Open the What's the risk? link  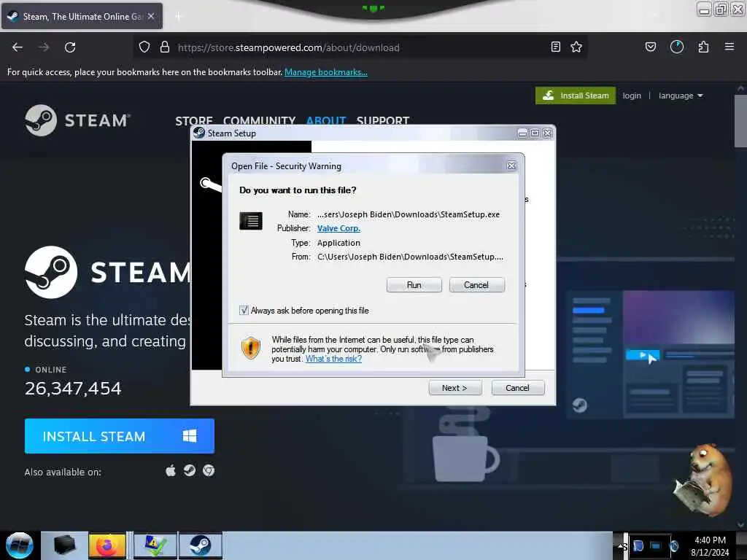(x=333, y=359)
